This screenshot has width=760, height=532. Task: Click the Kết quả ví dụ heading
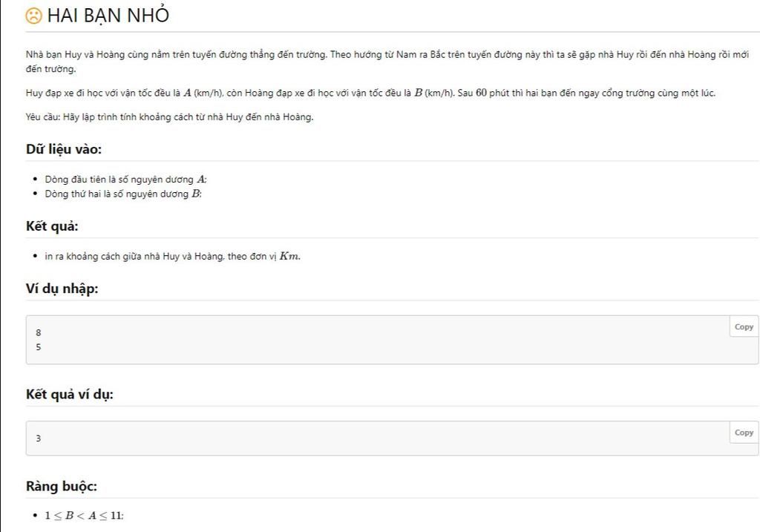[70, 394]
